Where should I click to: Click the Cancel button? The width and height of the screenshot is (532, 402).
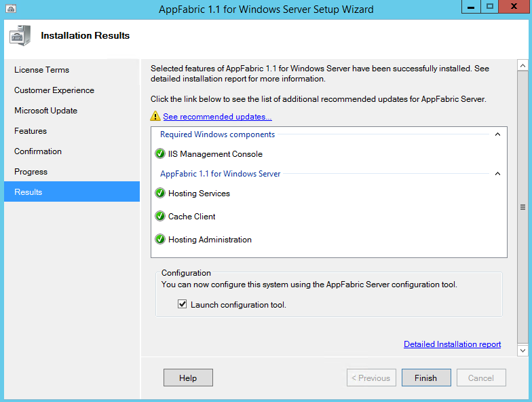pyautogui.click(x=481, y=378)
